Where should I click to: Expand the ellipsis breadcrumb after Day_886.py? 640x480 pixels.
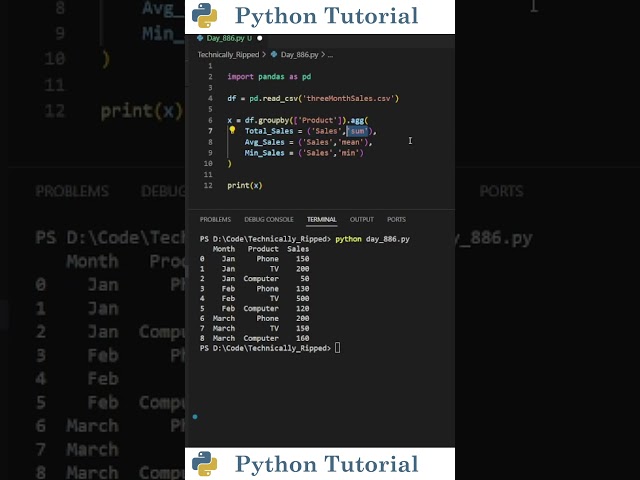click(330, 55)
